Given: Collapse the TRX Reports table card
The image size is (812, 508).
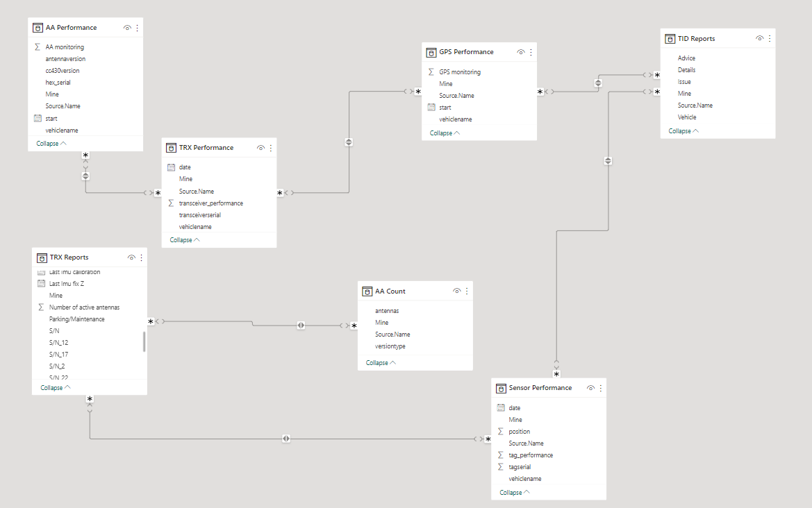Looking at the screenshot, I should coord(56,387).
